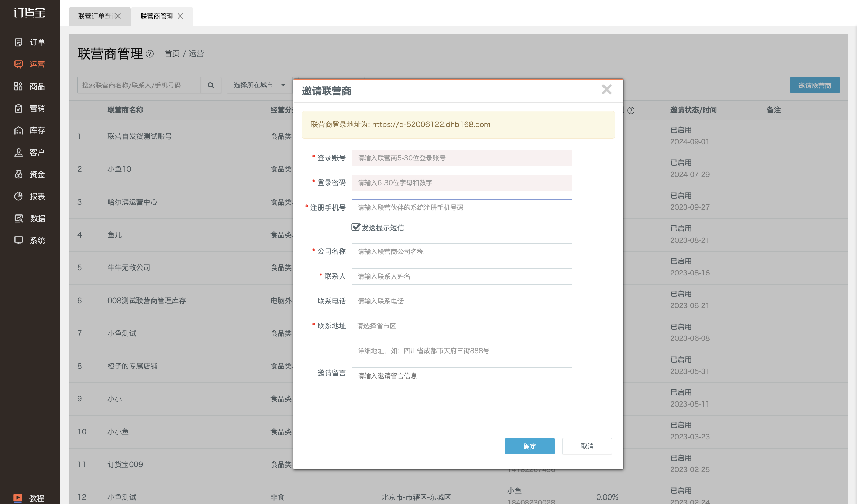Click the search magnifier icon button

[211, 85]
